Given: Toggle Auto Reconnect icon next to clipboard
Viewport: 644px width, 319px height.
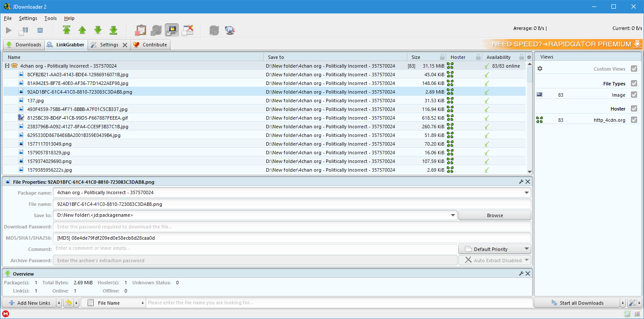Looking at the screenshot, I should pos(156,30).
